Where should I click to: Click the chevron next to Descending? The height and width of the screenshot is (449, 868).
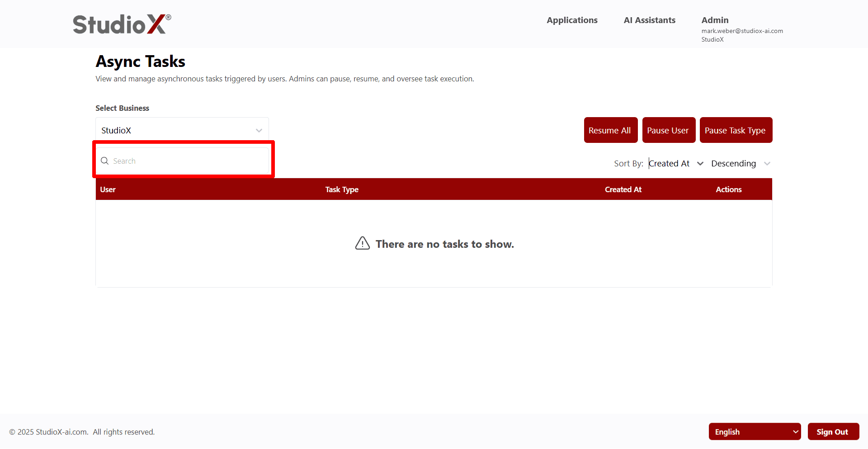click(x=767, y=164)
